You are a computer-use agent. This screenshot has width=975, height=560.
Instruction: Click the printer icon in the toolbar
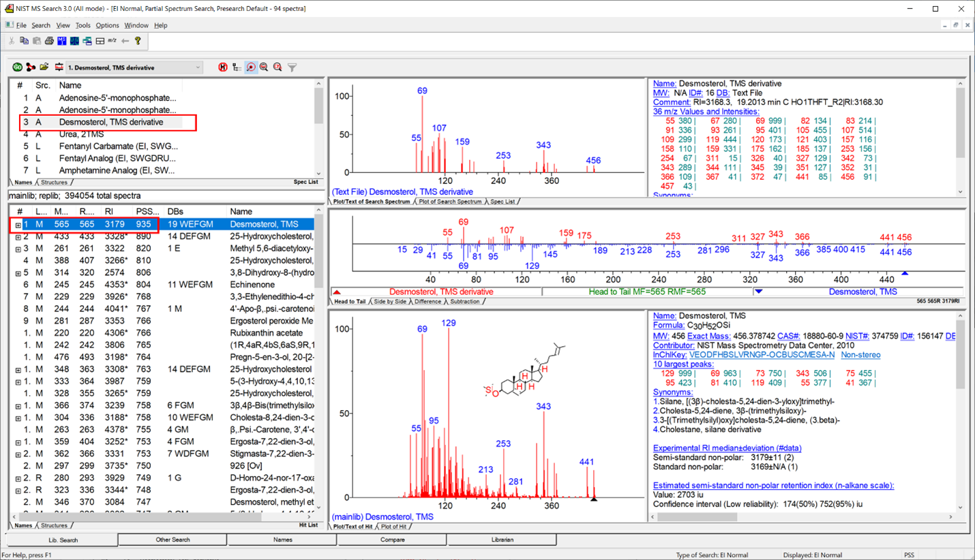coord(49,42)
